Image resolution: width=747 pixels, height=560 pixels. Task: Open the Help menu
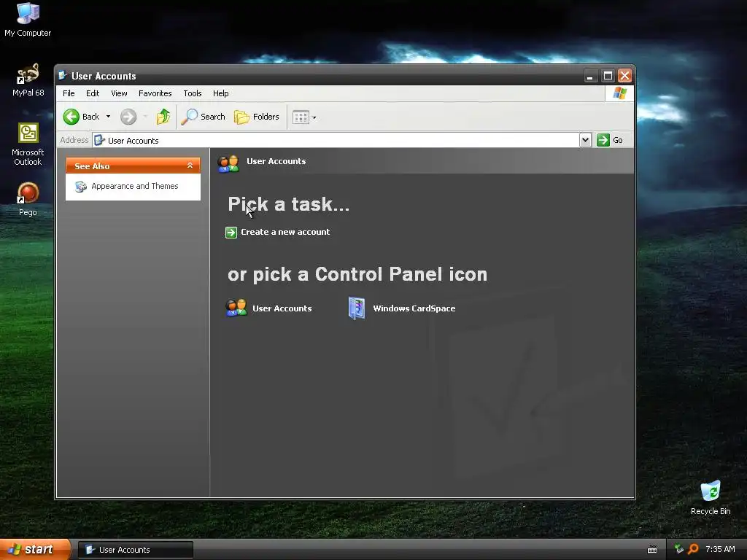click(x=220, y=93)
